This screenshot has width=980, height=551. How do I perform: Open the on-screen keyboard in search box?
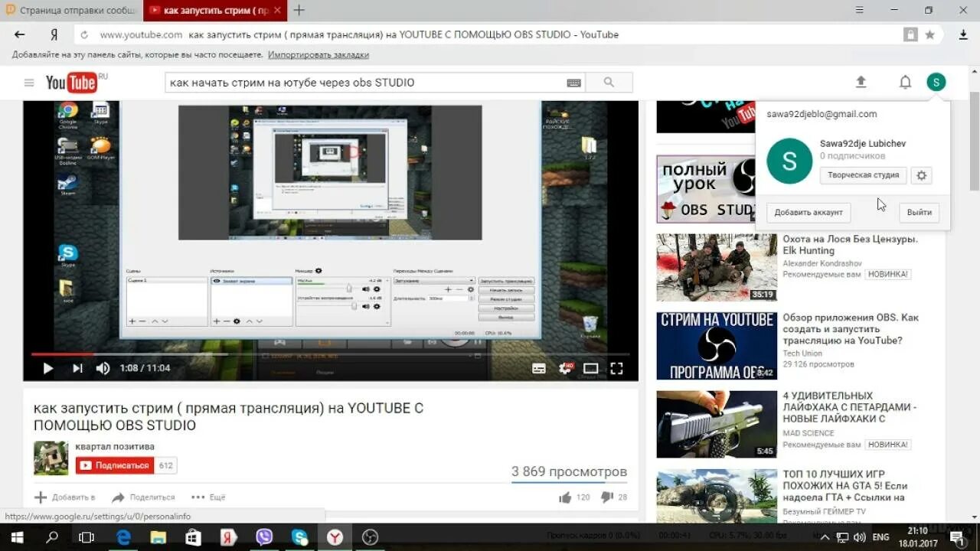click(573, 83)
